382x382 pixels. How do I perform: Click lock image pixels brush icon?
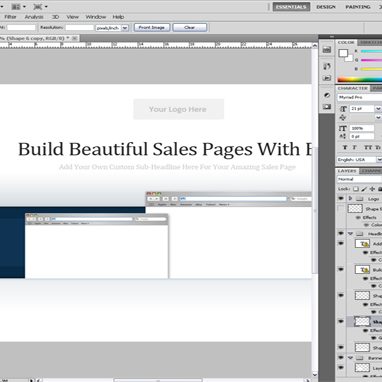point(364,189)
